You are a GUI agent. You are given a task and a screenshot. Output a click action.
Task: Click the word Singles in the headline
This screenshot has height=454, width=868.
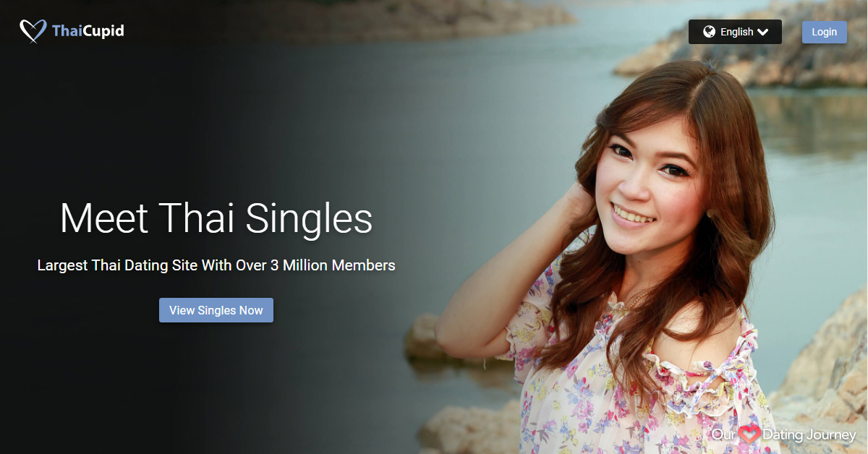pos(310,218)
